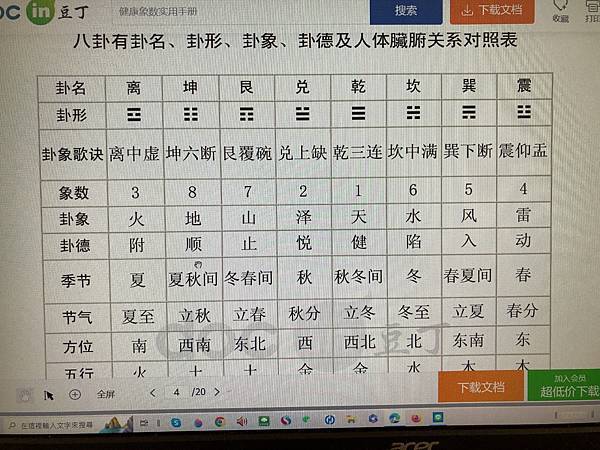
Task: Click the Docin 豆丁 logo
Action: tap(43, 11)
